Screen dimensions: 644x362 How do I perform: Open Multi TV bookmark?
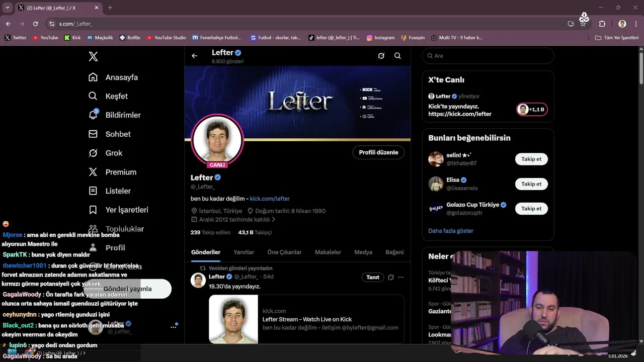coord(456,38)
